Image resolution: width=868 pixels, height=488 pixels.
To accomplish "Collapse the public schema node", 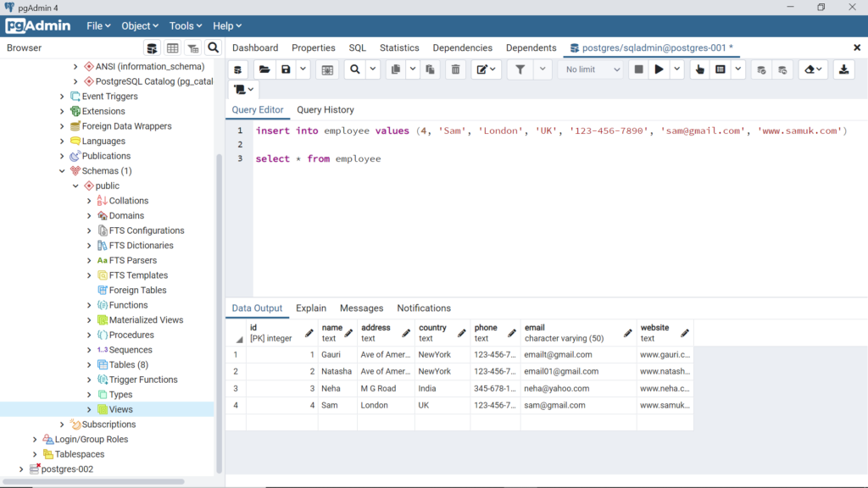I will point(75,186).
